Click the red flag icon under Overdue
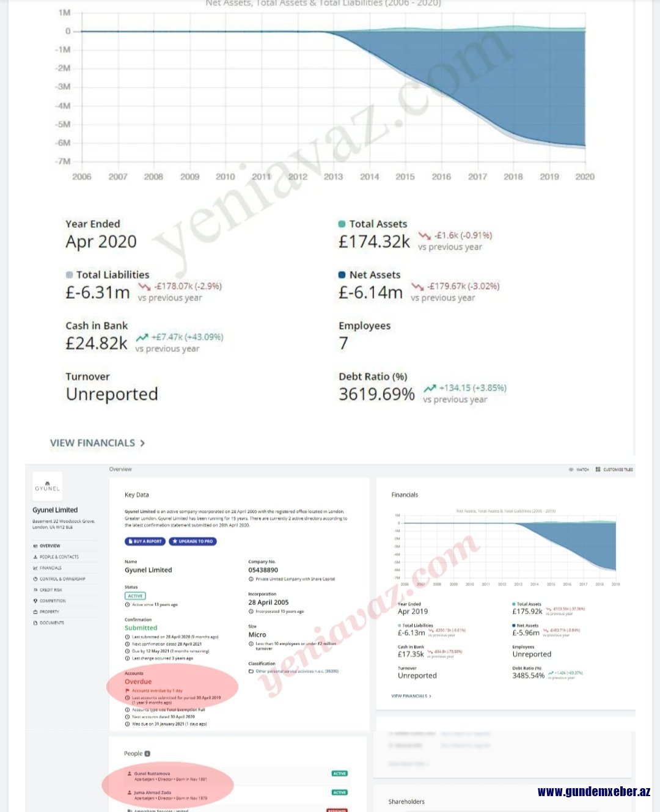The width and height of the screenshot is (660, 812). click(128, 690)
